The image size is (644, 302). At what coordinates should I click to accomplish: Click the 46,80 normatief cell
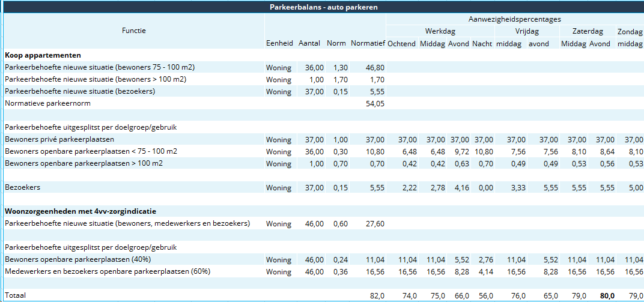click(375, 67)
